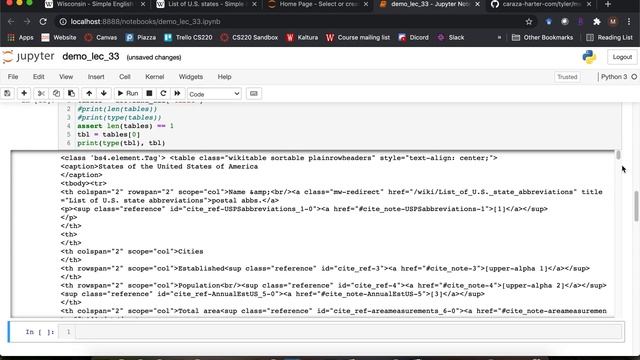Open the Widgets menu
The image size is (640, 360).
point(191,77)
